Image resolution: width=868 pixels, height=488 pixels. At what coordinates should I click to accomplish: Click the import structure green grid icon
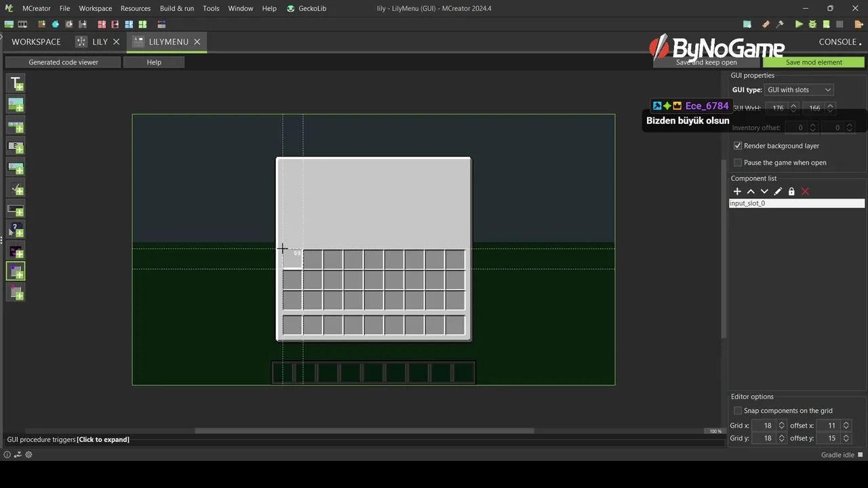(x=142, y=24)
